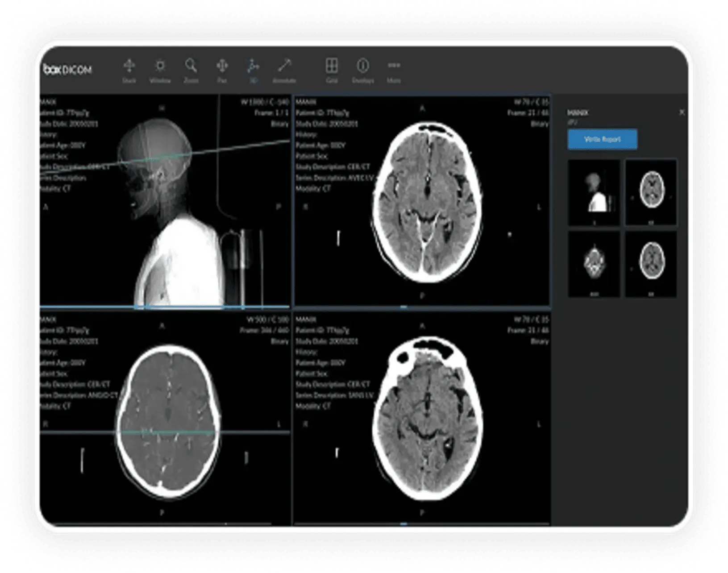Screen dimensions: 728x573
Task: Open the Annotate tool
Action: (x=284, y=71)
